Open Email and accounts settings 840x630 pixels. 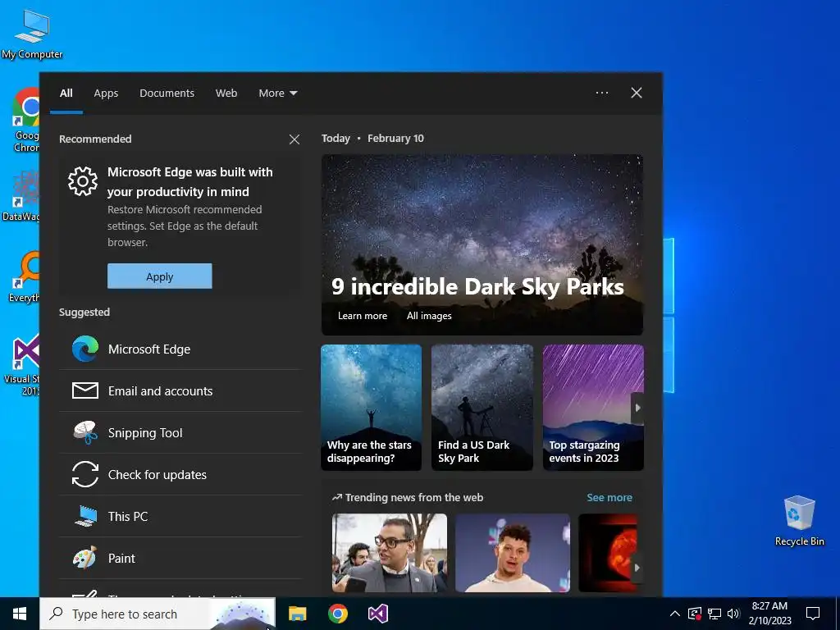180,390
